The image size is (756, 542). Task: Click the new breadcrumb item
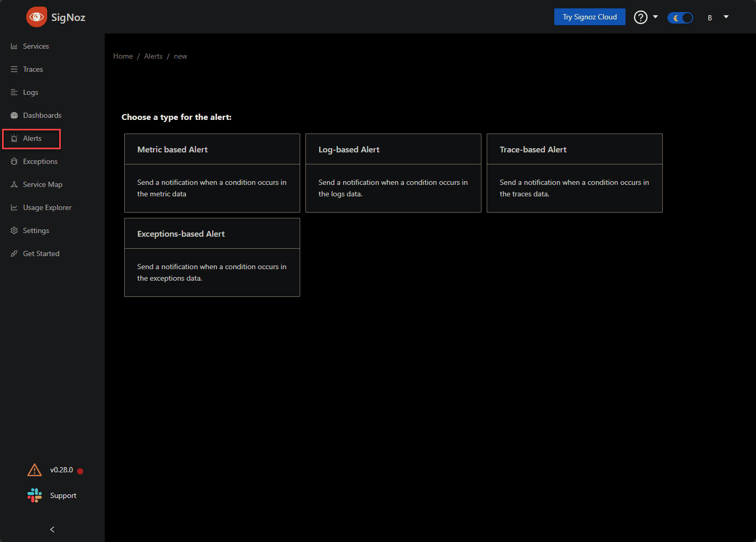pos(180,56)
